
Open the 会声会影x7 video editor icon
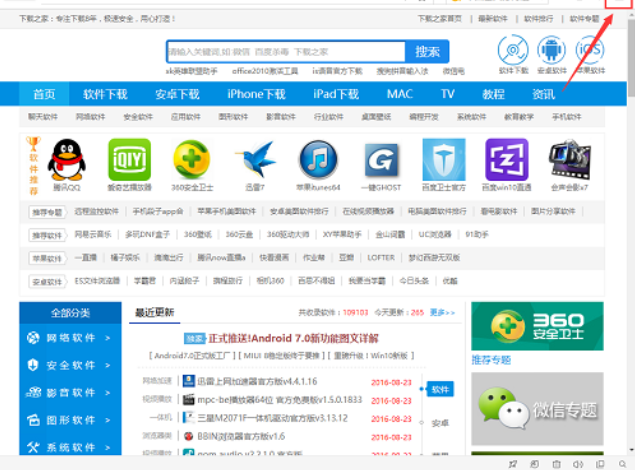[x=569, y=160]
